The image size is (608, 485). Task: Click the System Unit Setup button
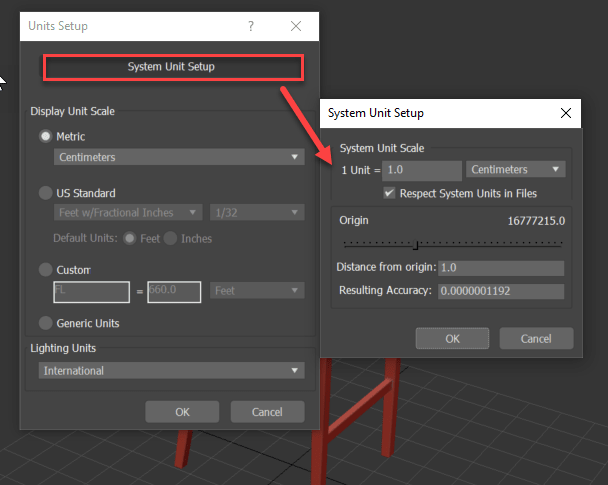[x=173, y=67]
